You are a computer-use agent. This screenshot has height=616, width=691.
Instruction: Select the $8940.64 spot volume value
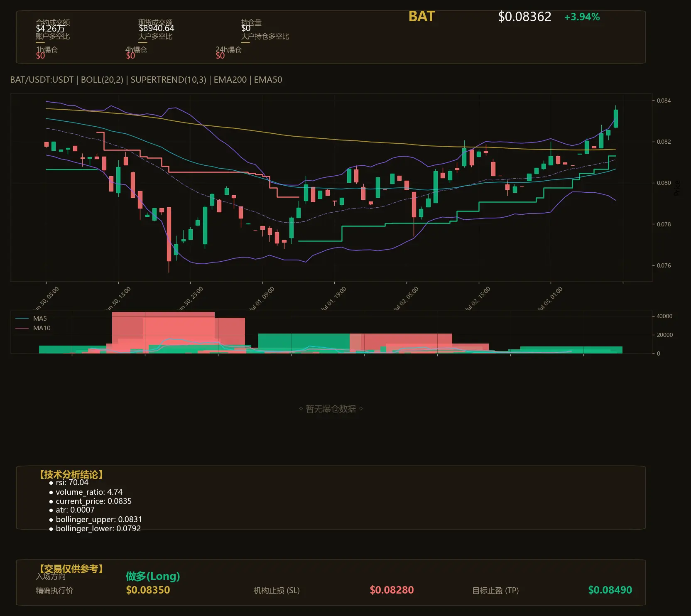(x=156, y=28)
